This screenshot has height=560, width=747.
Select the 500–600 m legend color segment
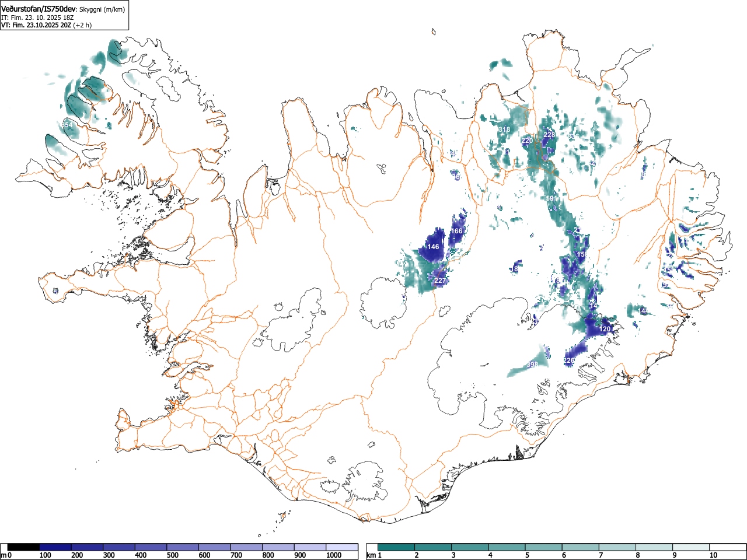coord(183,547)
